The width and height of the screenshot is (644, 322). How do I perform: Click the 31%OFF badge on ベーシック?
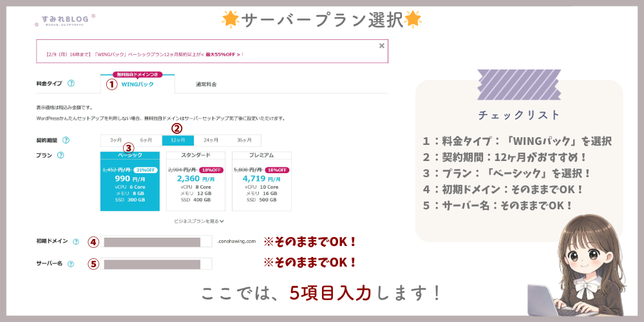(x=146, y=170)
